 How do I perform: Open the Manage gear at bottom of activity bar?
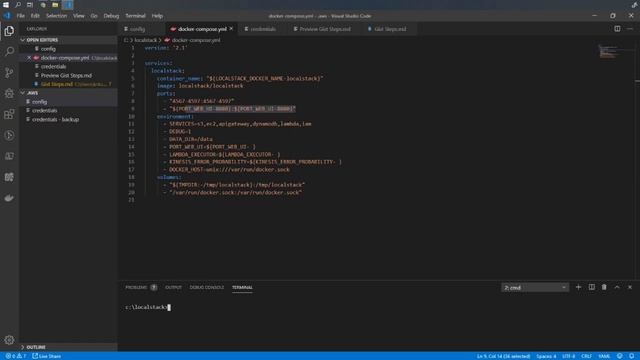click(x=9, y=340)
